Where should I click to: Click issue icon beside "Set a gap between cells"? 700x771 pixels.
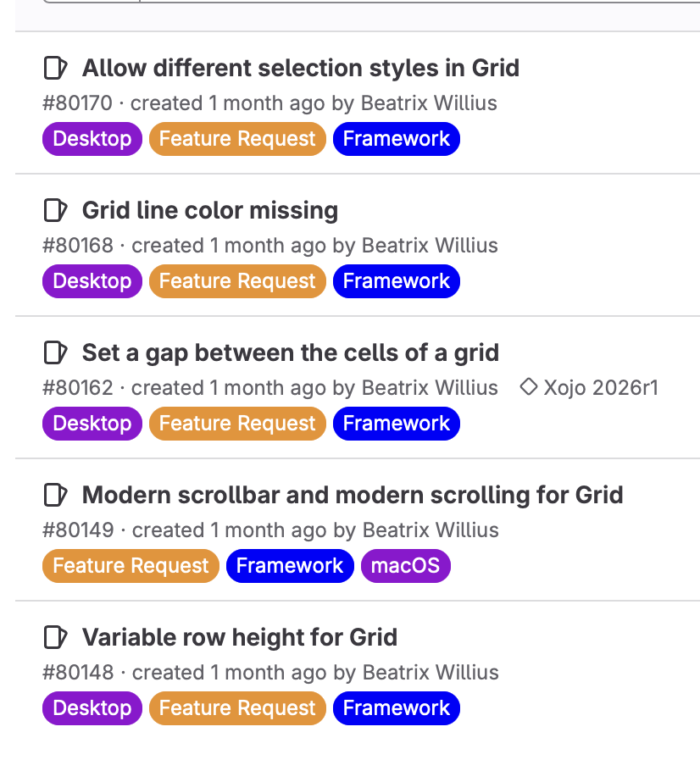click(55, 352)
